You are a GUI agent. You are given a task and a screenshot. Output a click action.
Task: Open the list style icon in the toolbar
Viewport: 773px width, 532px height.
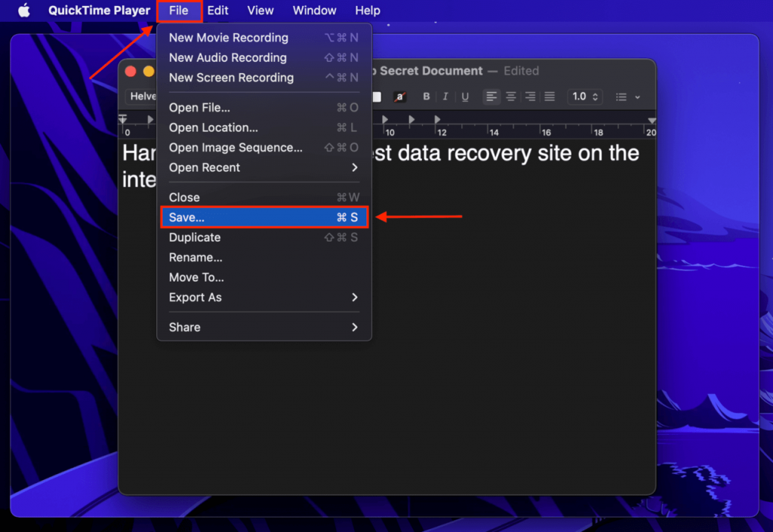[621, 97]
